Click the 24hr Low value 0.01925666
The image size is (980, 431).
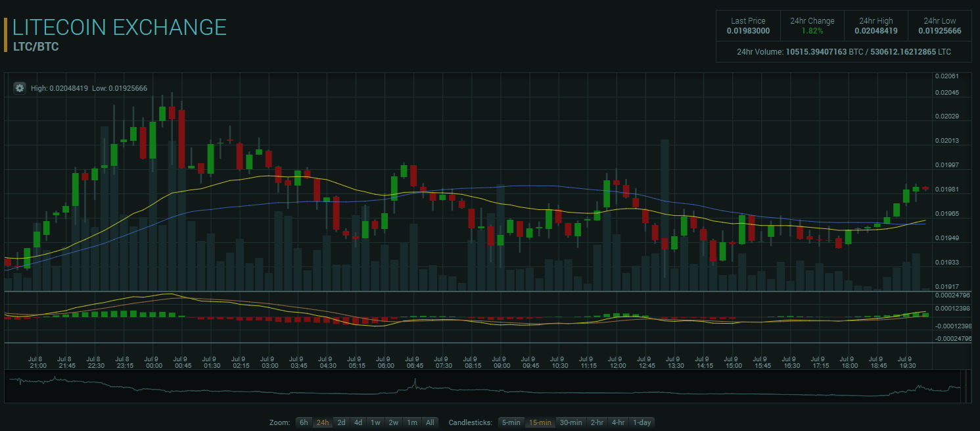939,31
